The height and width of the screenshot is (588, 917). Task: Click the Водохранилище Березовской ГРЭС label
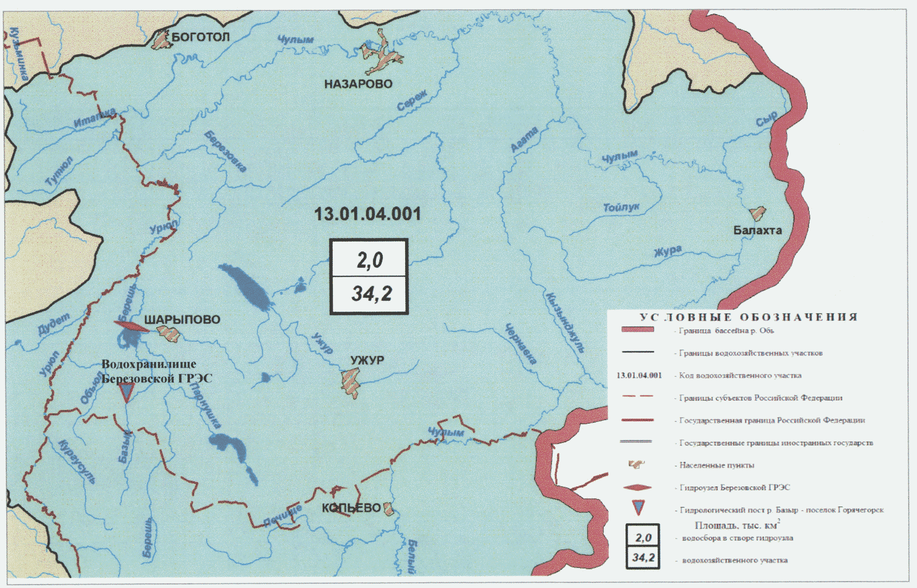pos(157,371)
